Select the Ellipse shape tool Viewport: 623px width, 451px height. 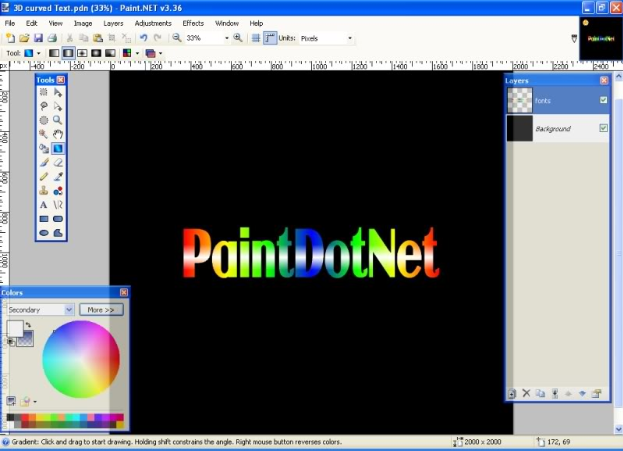(44, 233)
